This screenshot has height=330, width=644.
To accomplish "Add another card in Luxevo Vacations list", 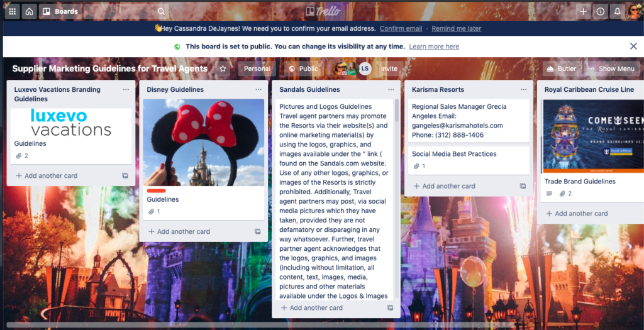I will click(x=47, y=175).
